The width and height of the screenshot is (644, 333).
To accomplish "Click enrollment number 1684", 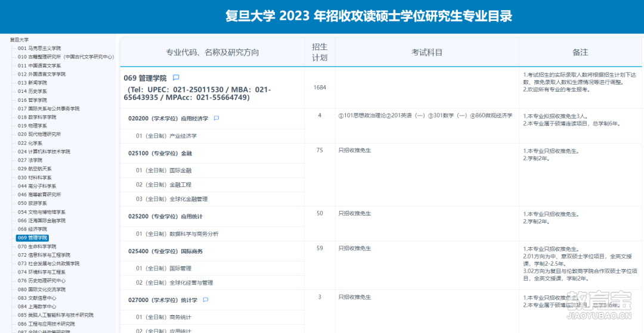I will (320, 88).
